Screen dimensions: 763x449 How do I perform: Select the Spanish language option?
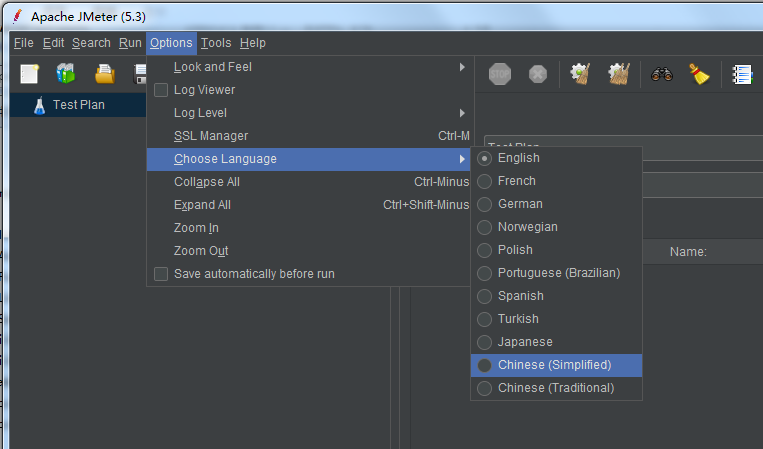556,296
